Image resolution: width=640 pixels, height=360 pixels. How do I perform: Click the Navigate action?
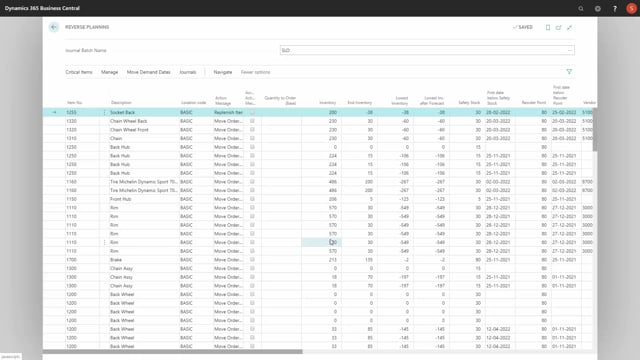(223, 72)
